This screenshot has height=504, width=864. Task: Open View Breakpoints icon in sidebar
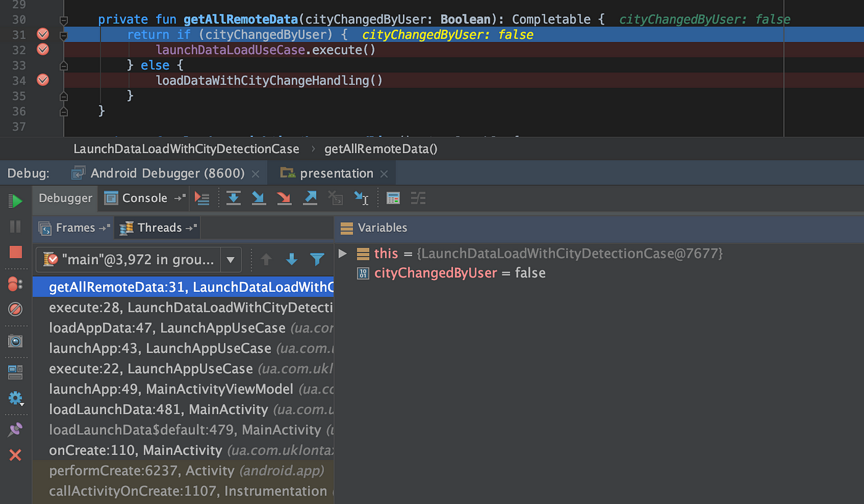tap(15, 284)
